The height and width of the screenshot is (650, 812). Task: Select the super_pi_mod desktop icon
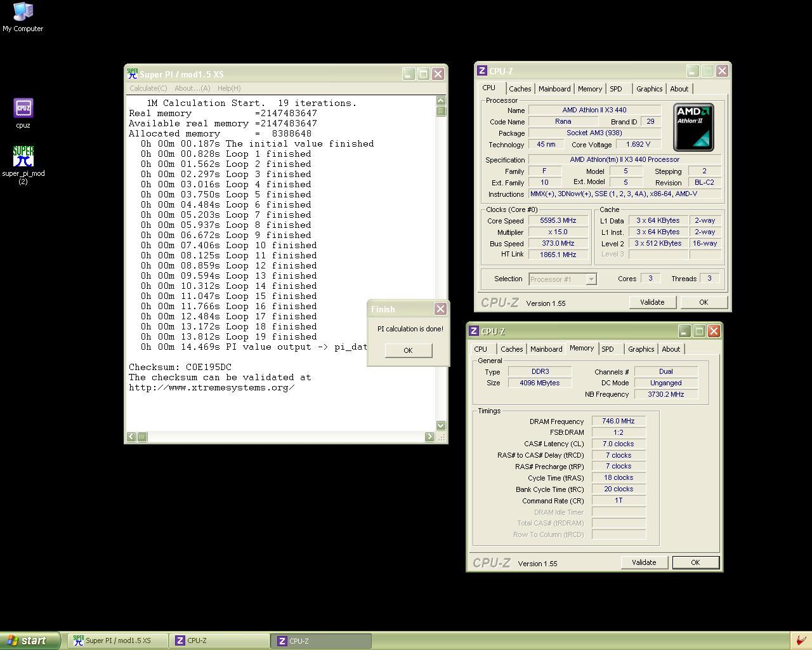[23, 165]
